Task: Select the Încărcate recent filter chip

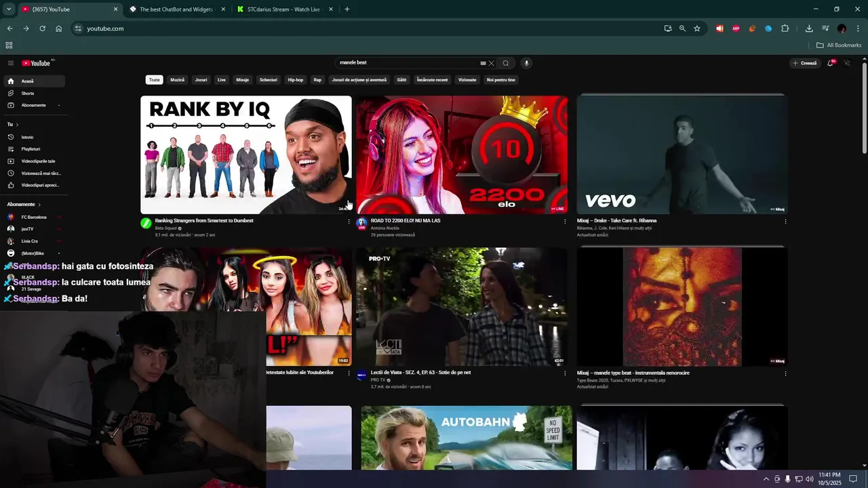Action: 433,80
